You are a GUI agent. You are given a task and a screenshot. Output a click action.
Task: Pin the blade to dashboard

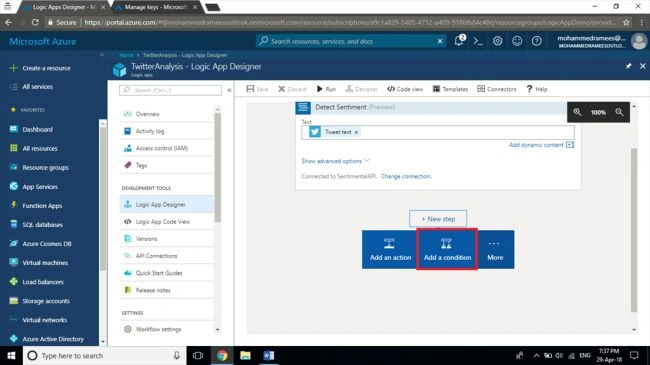click(x=628, y=66)
